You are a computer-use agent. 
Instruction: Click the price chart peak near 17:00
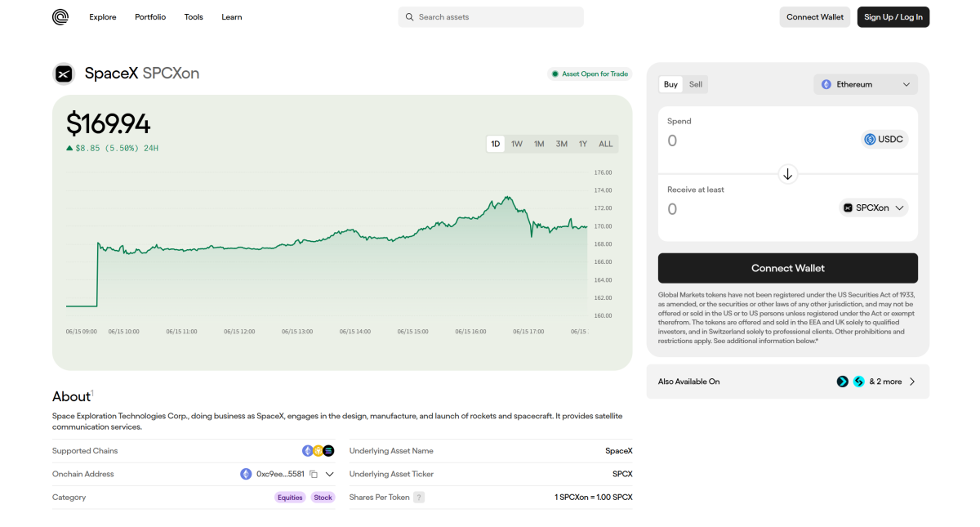508,197
